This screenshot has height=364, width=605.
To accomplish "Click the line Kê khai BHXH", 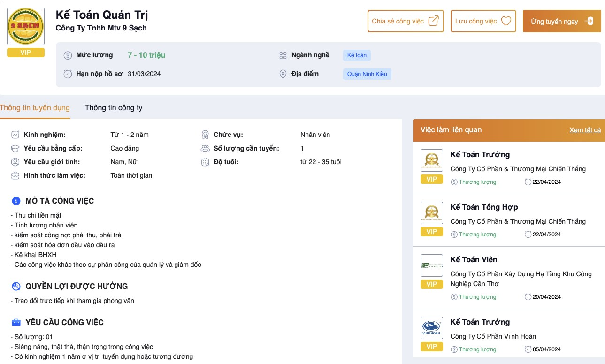I will coord(33,255).
